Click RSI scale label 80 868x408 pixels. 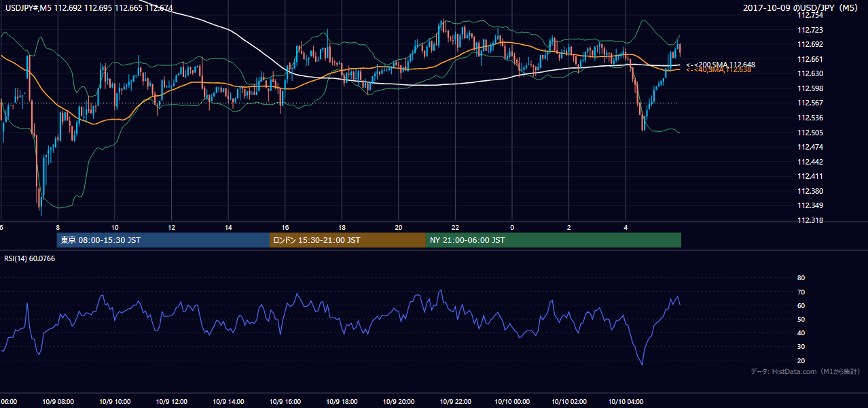pyautogui.click(x=801, y=278)
